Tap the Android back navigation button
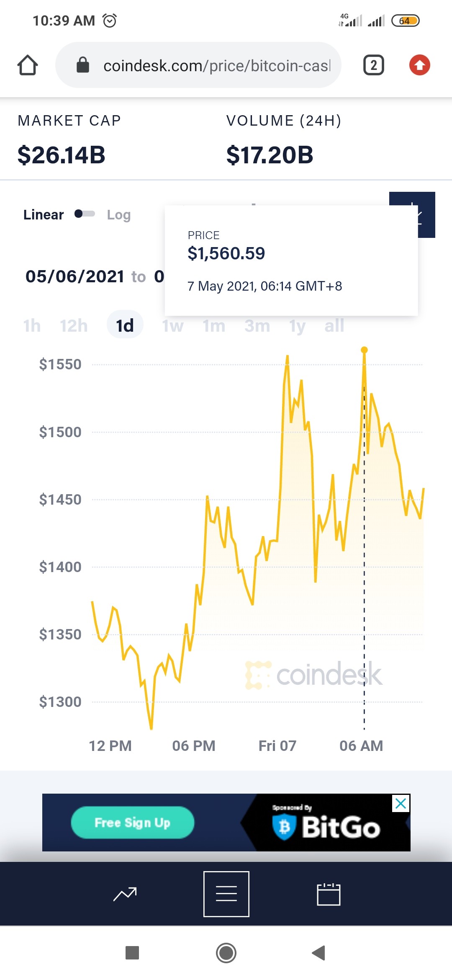The height and width of the screenshot is (980, 452). (x=318, y=953)
